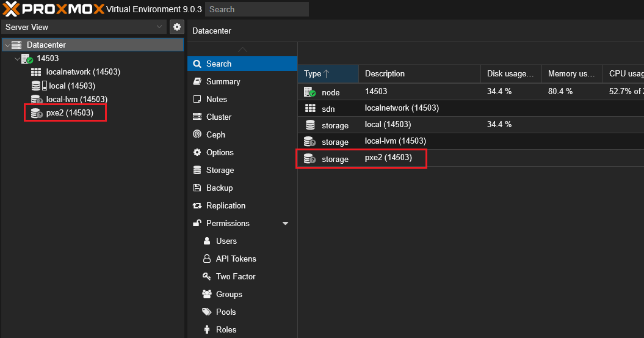Viewport: 644px width, 338px height.
Task: Click the Replication icon in sidebar
Action: coord(197,205)
